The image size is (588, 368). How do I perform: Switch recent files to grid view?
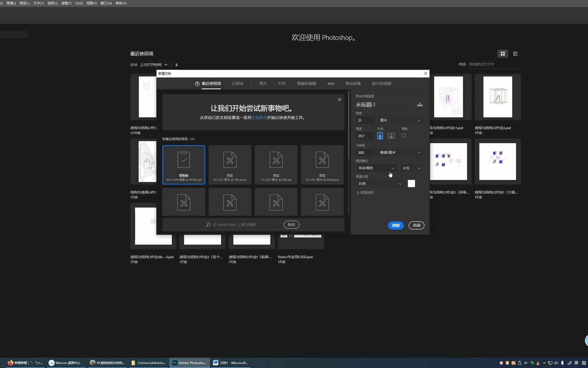point(503,54)
